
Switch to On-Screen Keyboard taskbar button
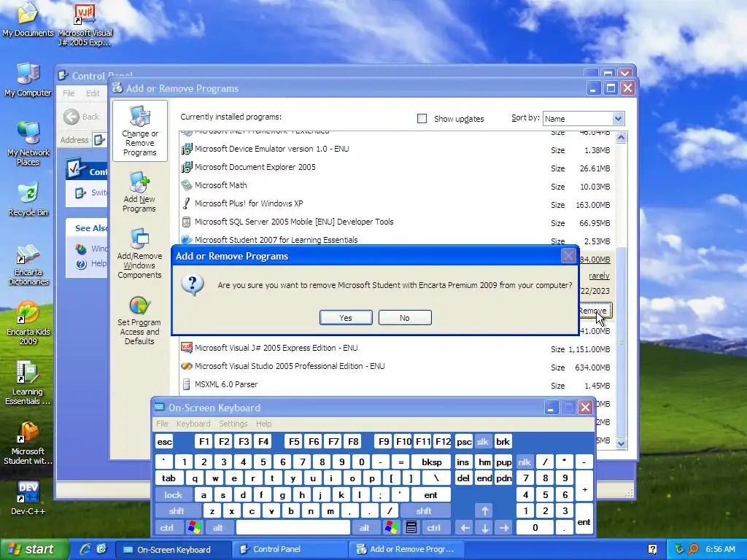[x=174, y=549]
